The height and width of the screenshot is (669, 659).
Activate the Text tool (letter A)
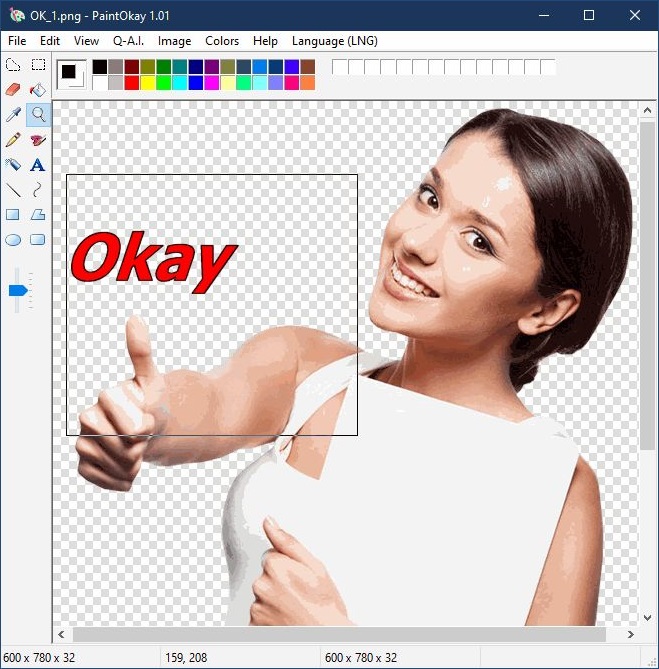38,165
